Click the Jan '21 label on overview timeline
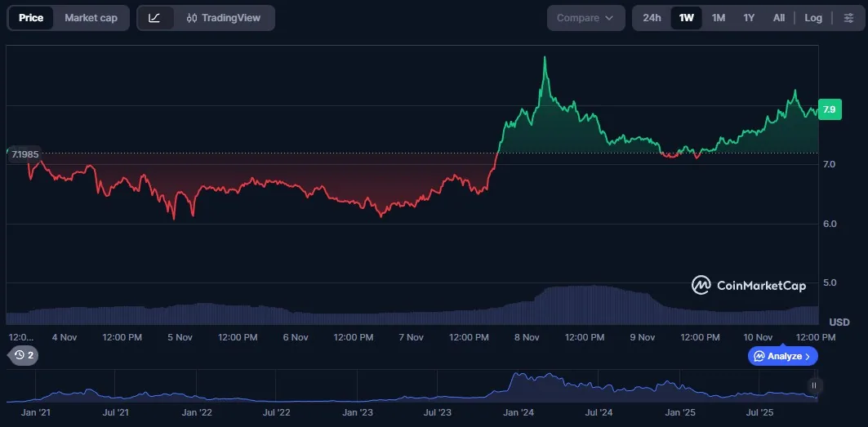This screenshot has height=427, width=868. 34,412
